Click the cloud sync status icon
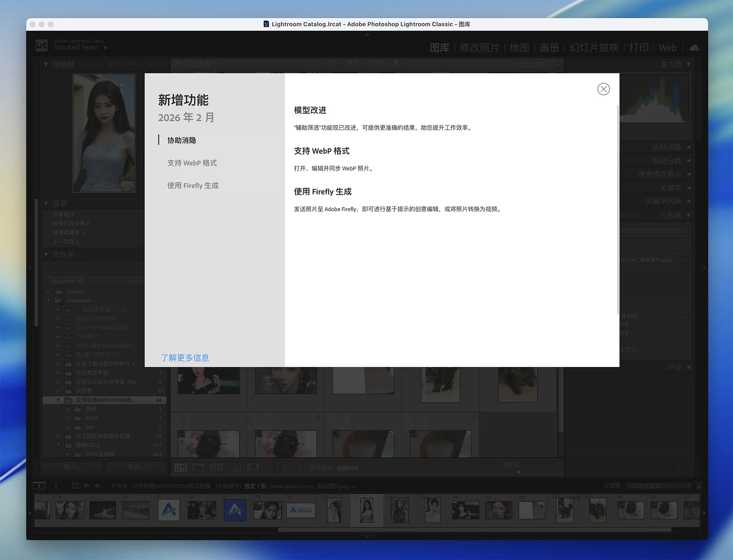733x560 pixels. 694,48
